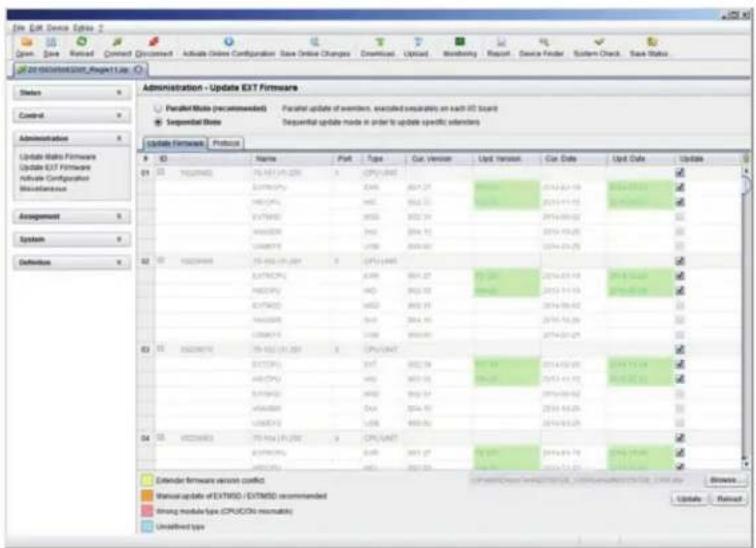756x548 pixels.
Task: Collapse device 04 tree node
Action: click(x=161, y=437)
